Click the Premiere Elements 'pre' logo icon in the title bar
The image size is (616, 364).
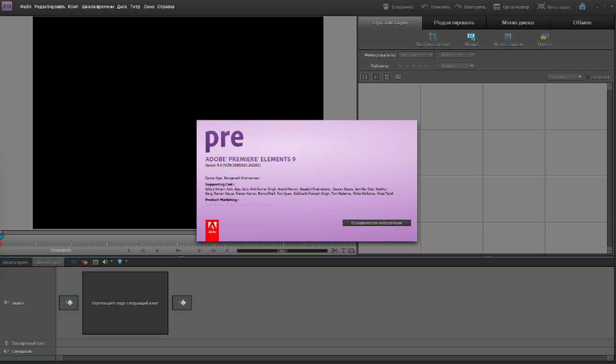(7, 6)
